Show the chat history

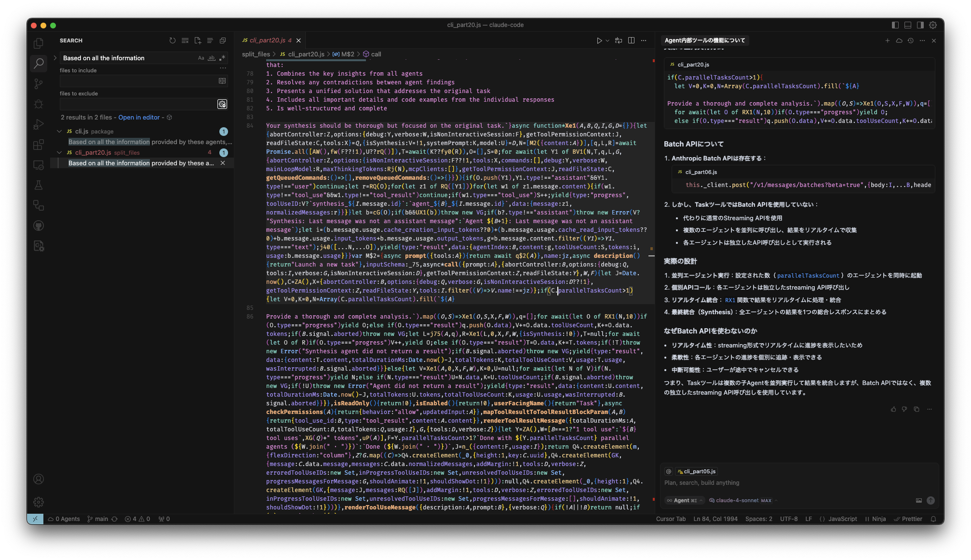[x=911, y=40]
